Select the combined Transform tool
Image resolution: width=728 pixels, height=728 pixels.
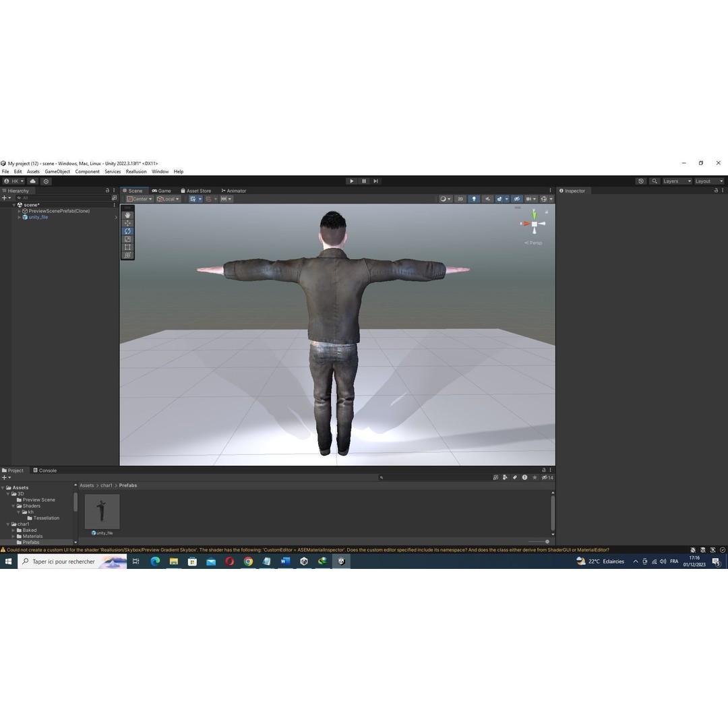click(127, 255)
